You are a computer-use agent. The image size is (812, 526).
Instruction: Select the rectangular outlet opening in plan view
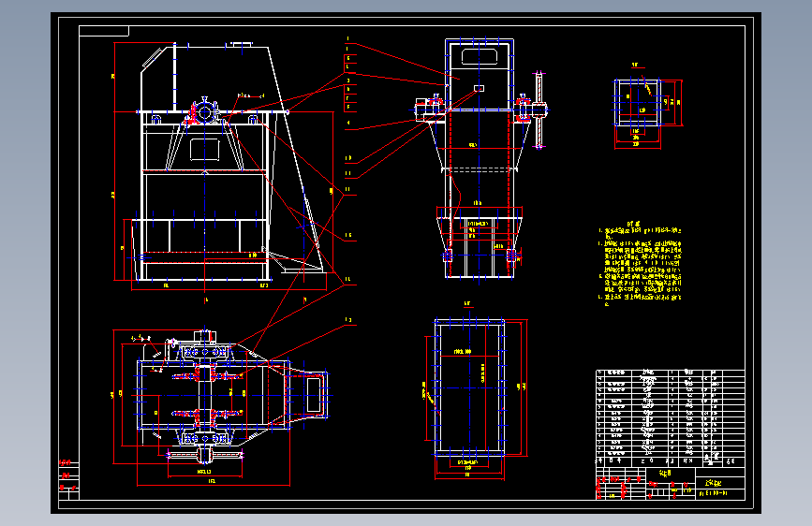click(x=314, y=395)
